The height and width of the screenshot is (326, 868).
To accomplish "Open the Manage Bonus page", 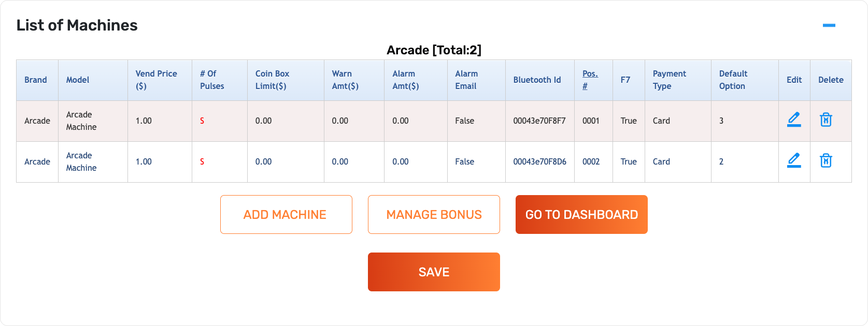I will point(434,214).
